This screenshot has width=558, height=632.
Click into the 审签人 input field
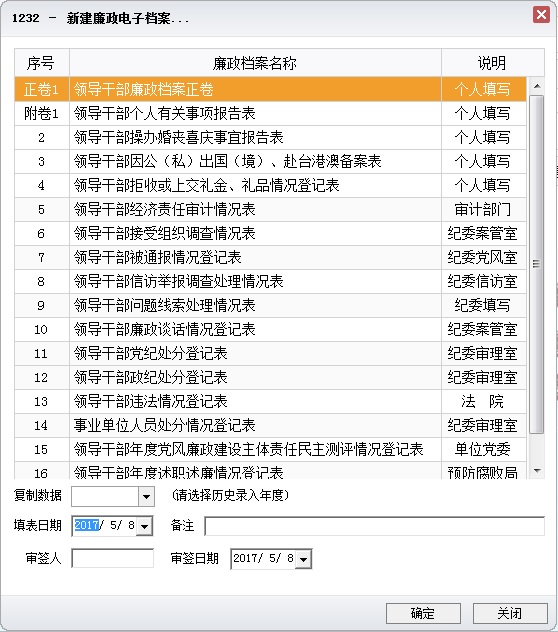[x=112, y=558]
